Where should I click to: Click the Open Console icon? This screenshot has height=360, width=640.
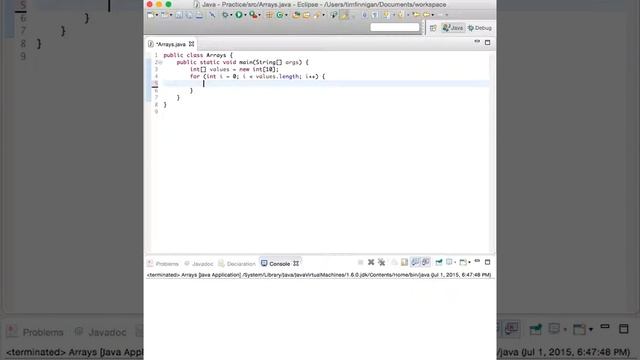pyautogui.click(x=462, y=262)
